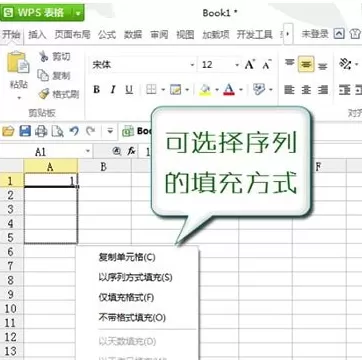The width and height of the screenshot is (362, 360).
Task: Open the paste options arrow under 粘贴
Action: [19, 98]
